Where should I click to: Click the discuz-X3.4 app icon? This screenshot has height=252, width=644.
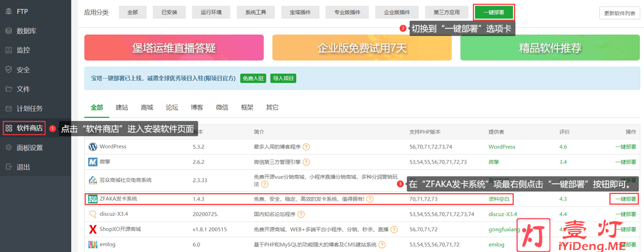tap(93, 214)
